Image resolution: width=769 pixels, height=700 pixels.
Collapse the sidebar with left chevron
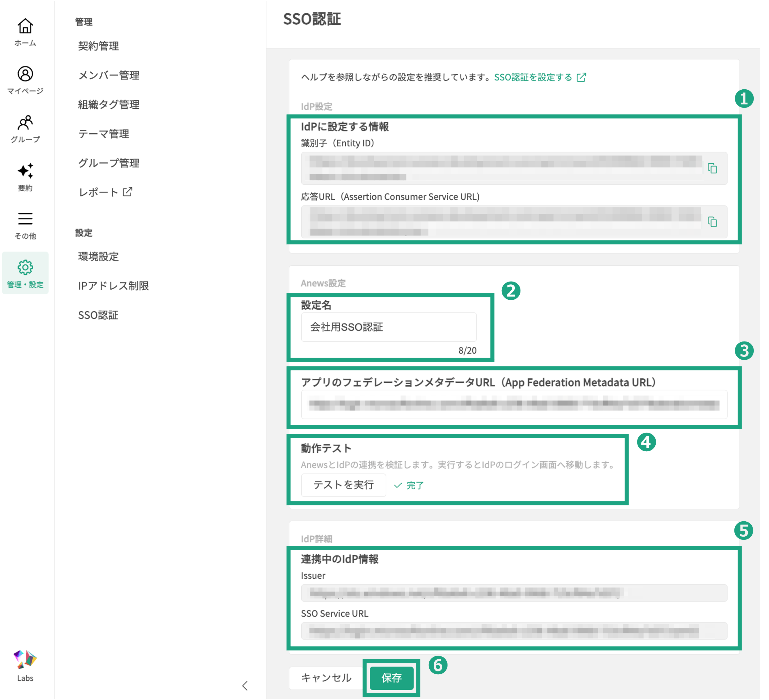245,686
